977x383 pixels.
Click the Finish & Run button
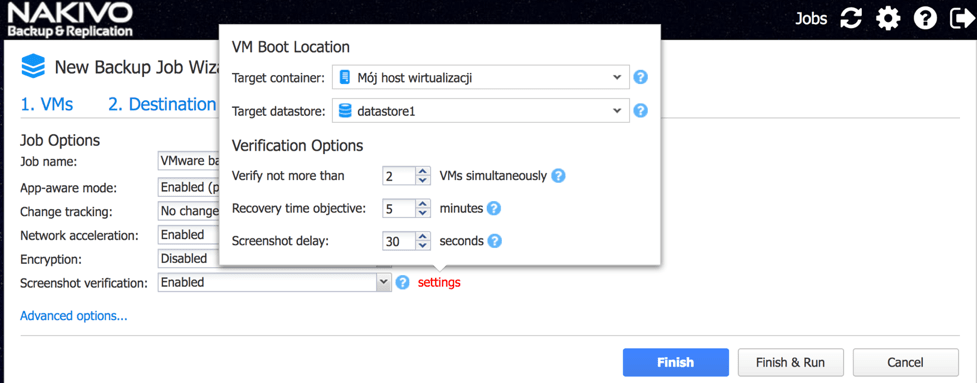790,362
